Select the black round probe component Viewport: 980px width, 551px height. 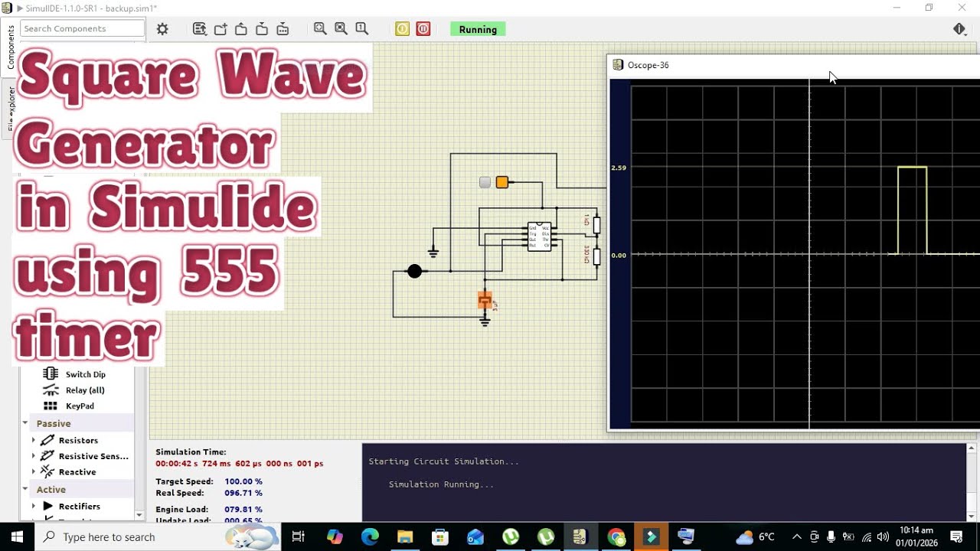pos(414,271)
